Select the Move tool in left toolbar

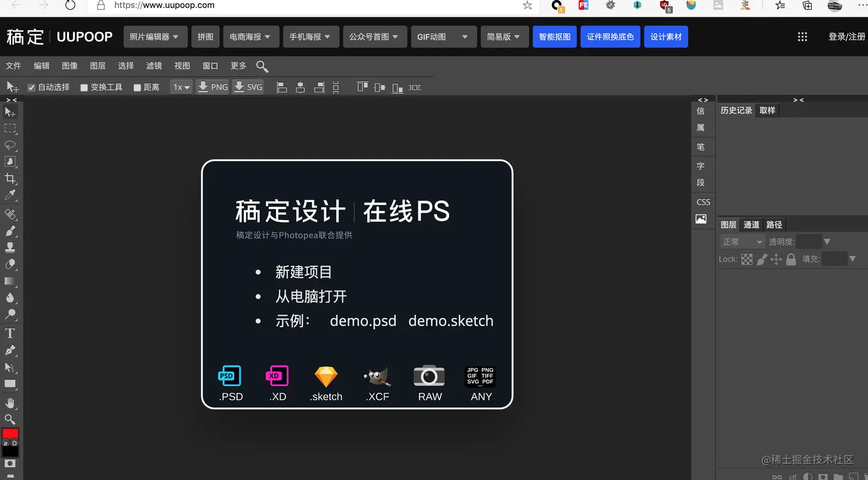(x=10, y=112)
